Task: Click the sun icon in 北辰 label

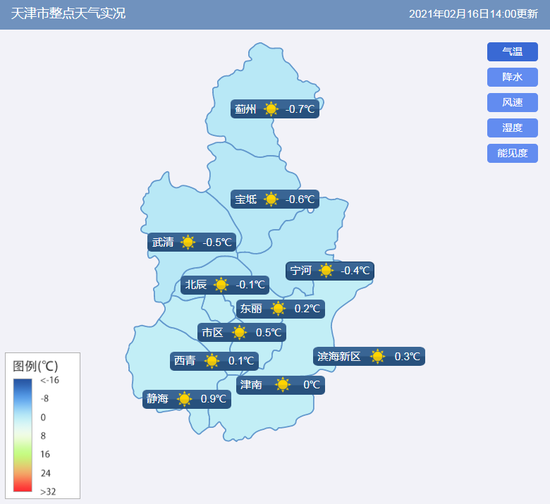Action: tap(221, 284)
